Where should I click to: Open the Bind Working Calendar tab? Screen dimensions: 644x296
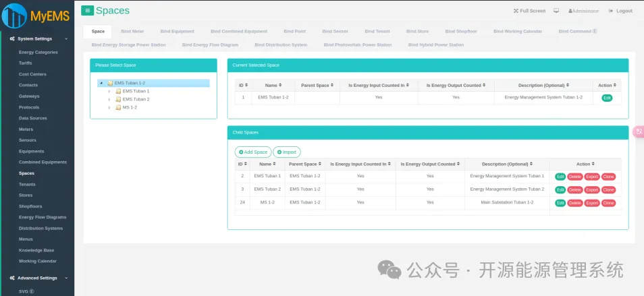(518, 32)
